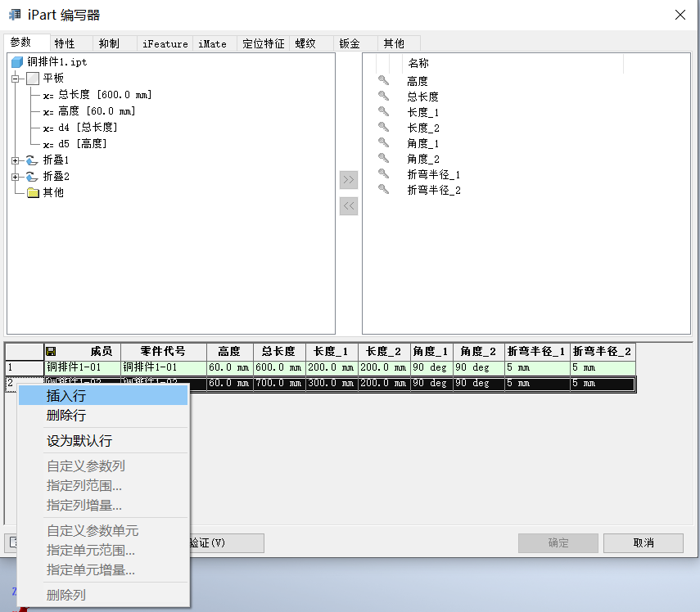Click the key icon beside 折弯半径_1

(383, 174)
